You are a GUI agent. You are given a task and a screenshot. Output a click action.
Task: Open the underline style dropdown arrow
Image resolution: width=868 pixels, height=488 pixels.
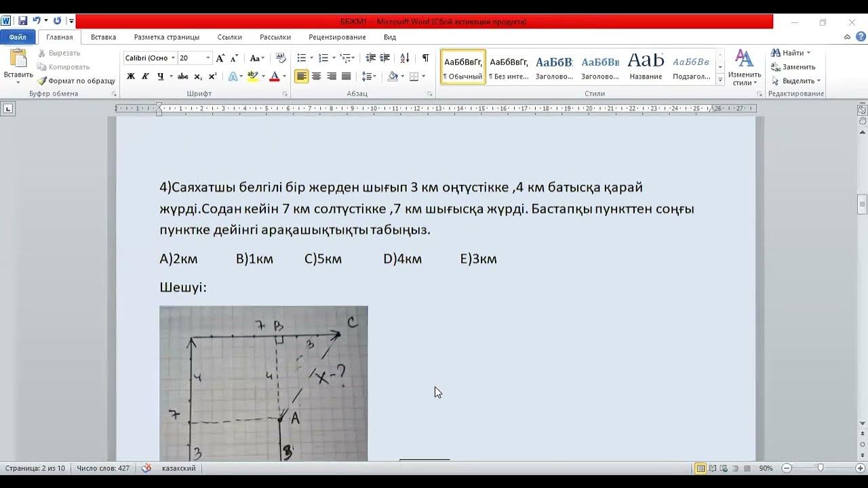170,77
